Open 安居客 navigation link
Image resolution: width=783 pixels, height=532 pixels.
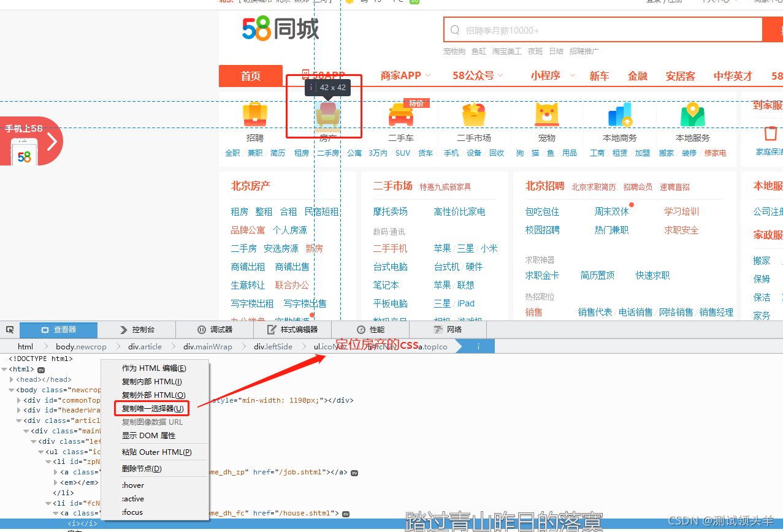681,76
